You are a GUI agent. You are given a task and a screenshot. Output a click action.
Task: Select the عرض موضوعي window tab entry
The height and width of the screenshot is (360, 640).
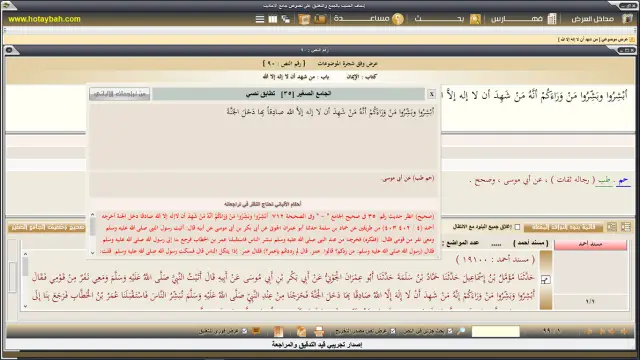point(596,39)
